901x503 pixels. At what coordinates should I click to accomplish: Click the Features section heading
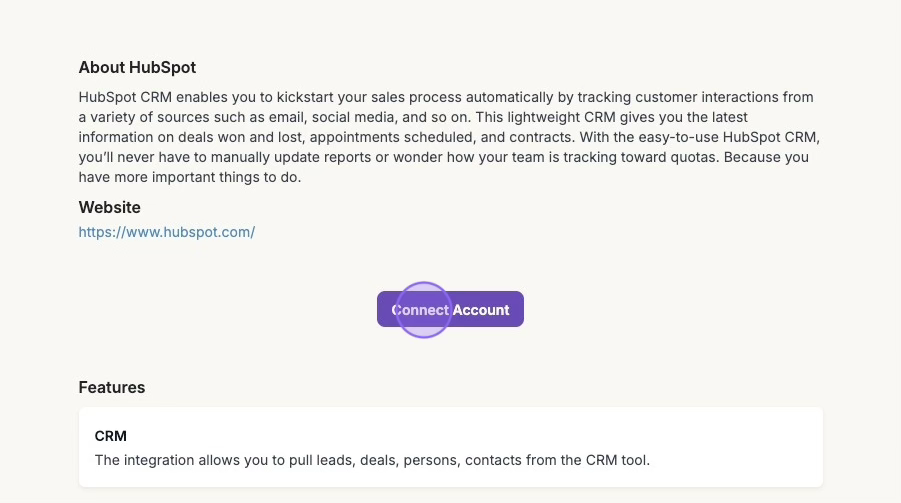coord(111,387)
